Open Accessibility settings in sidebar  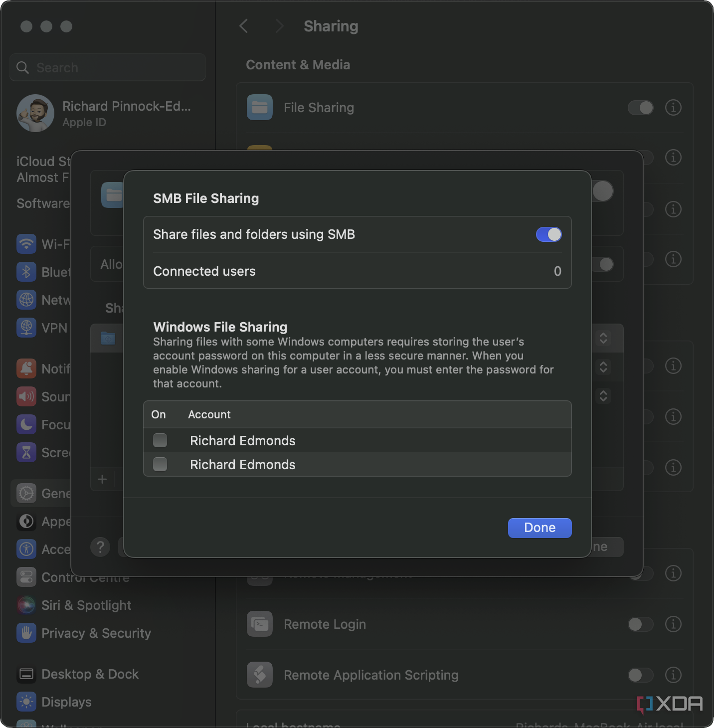[42, 549]
